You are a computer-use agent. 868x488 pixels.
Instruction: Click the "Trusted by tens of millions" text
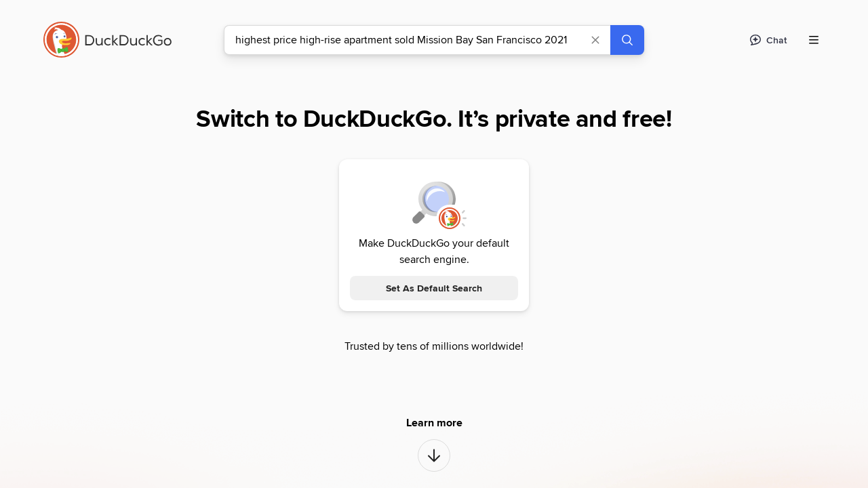pos(434,346)
